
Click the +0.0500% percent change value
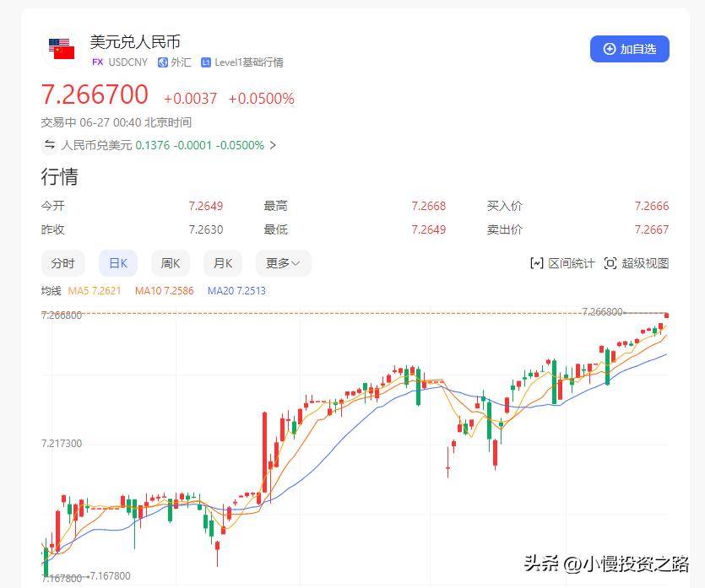(x=261, y=99)
